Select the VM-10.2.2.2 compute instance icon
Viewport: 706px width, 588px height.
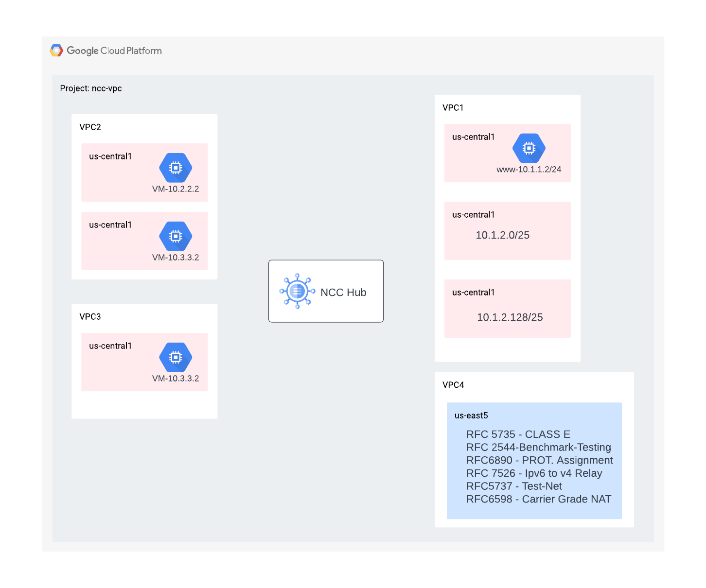click(x=176, y=167)
